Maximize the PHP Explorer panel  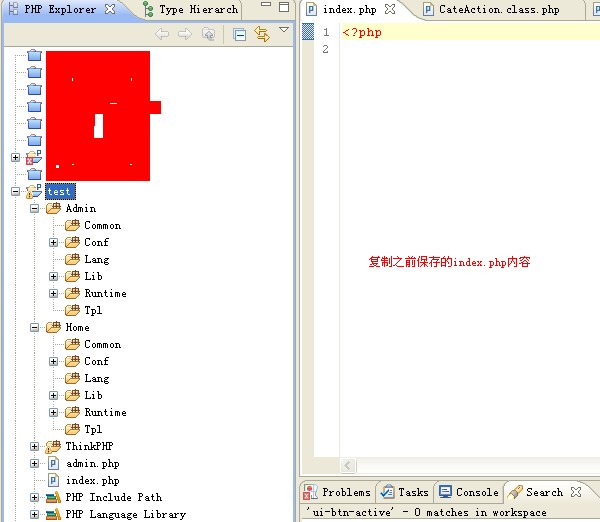pyautogui.click(x=284, y=7)
